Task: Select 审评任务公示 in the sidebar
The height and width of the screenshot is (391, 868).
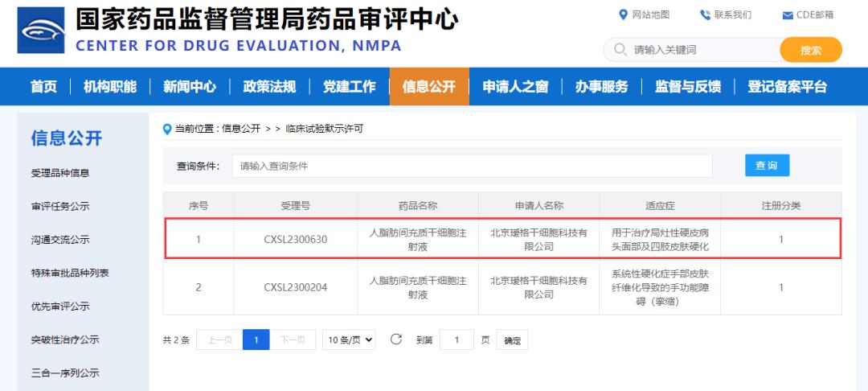Action: tap(60, 207)
